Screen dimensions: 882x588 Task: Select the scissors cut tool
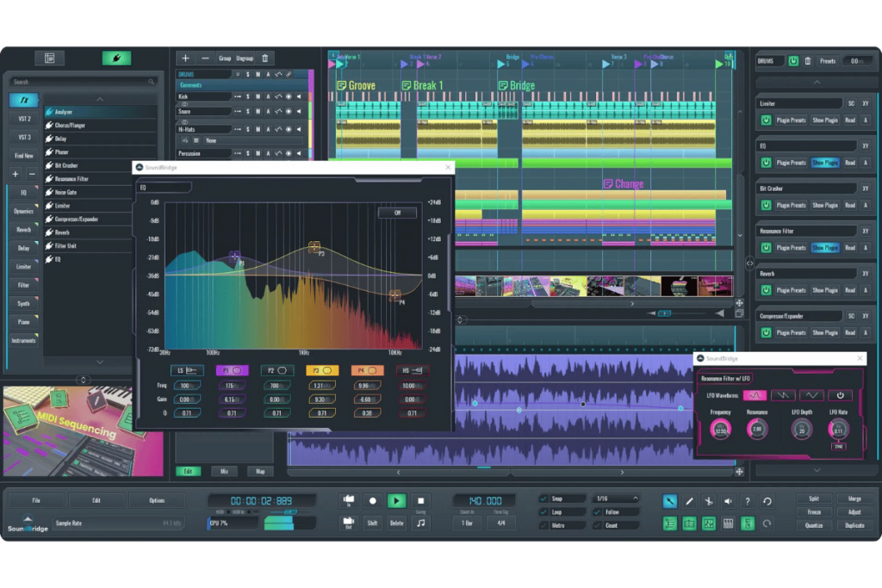tap(709, 501)
